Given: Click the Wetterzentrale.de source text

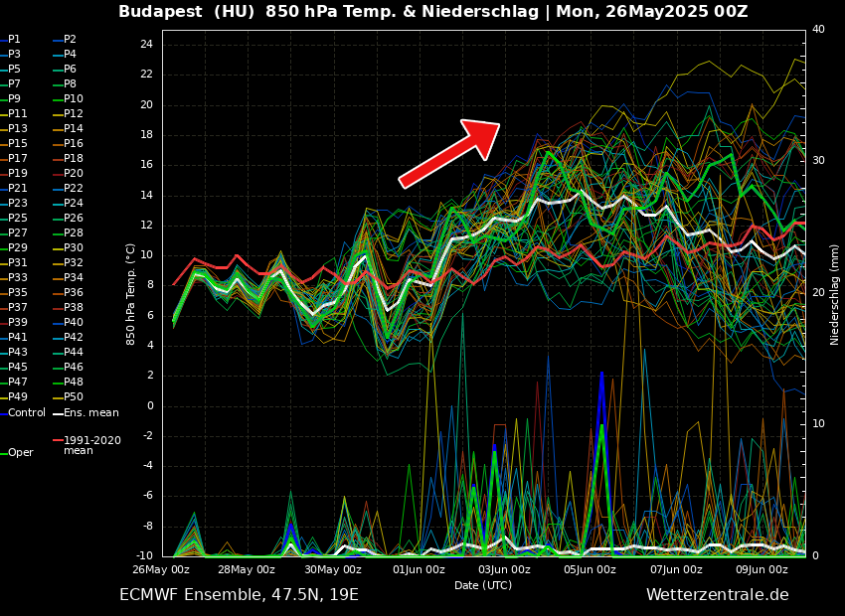Looking at the screenshot, I should click(717, 595).
